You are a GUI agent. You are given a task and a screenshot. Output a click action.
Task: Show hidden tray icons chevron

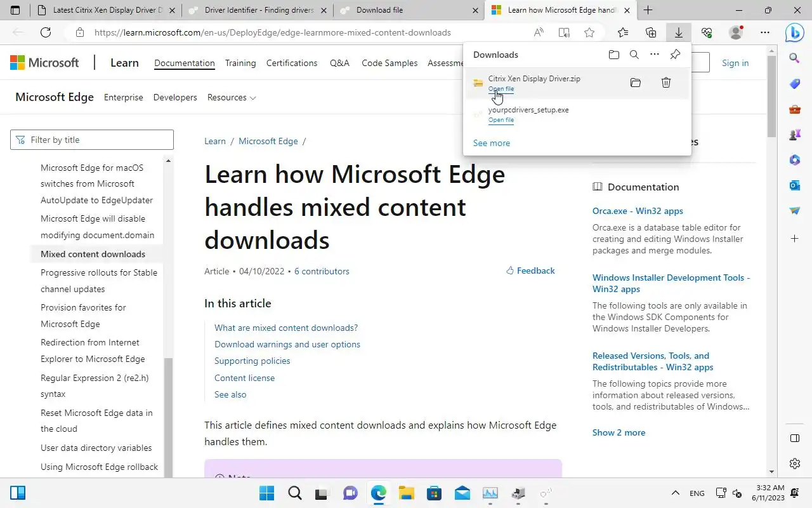pyautogui.click(x=676, y=493)
